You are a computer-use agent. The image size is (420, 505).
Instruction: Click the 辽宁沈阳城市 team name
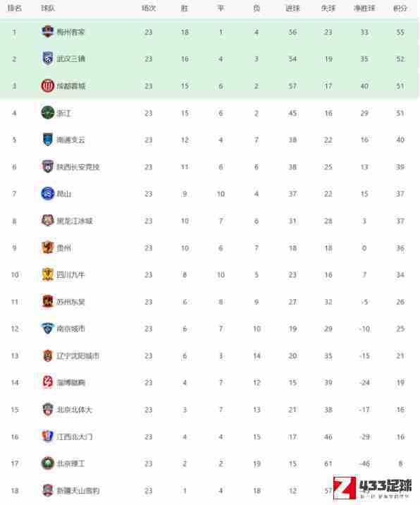coord(78,356)
